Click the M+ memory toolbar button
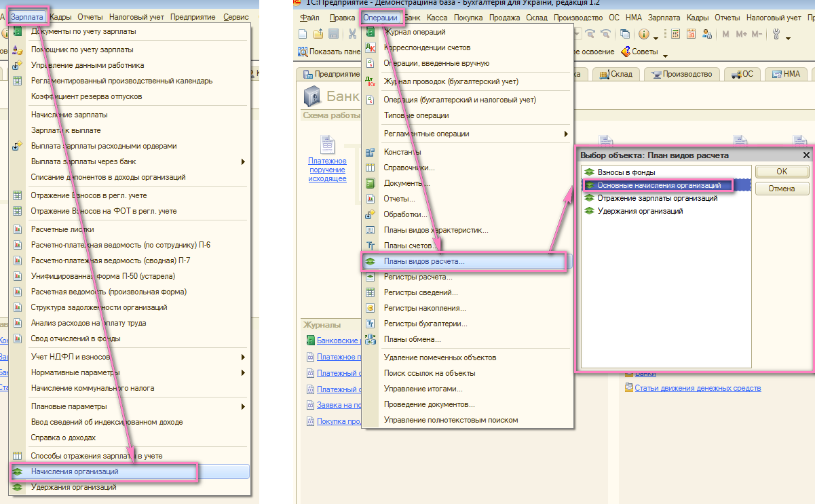 point(742,34)
